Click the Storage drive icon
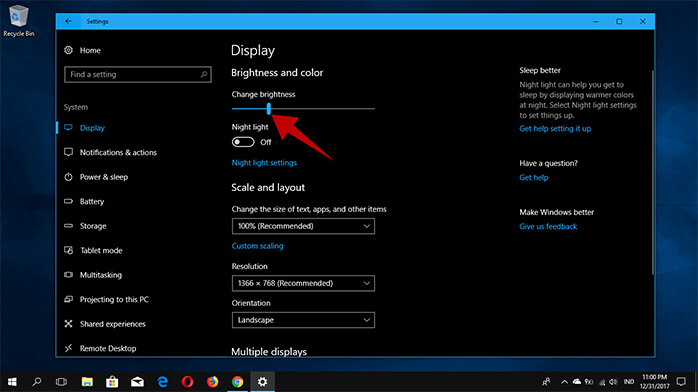This screenshot has height=392, width=698. coord(68,226)
